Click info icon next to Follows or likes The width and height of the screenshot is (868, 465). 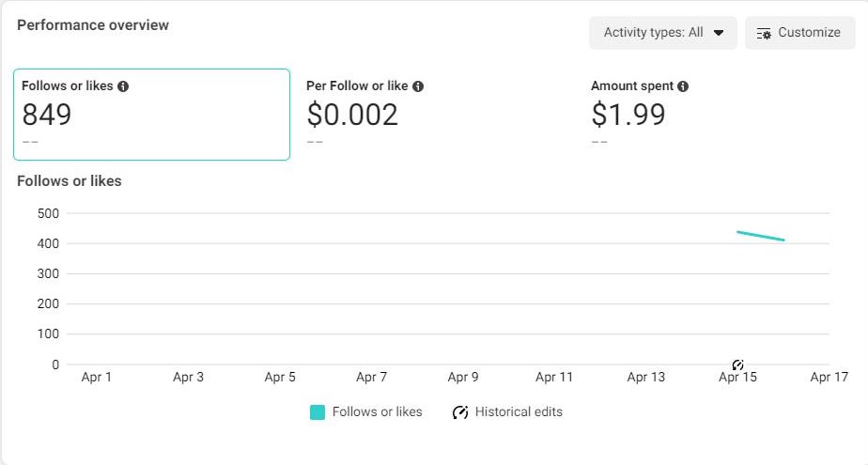[x=123, y=86]
